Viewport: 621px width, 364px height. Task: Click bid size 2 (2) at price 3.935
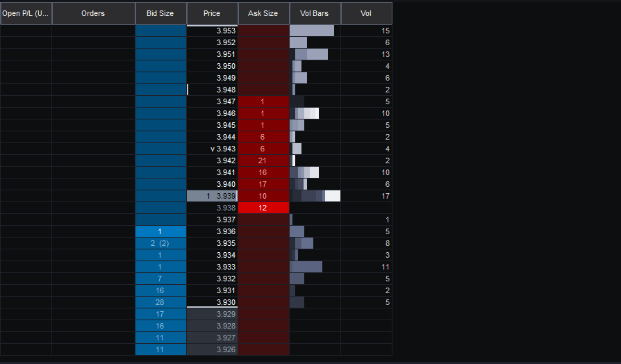(x=160, y=243)
